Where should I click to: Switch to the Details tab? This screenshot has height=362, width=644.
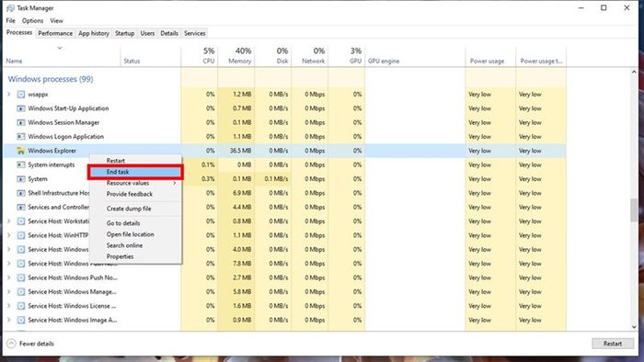click(169, 33)
